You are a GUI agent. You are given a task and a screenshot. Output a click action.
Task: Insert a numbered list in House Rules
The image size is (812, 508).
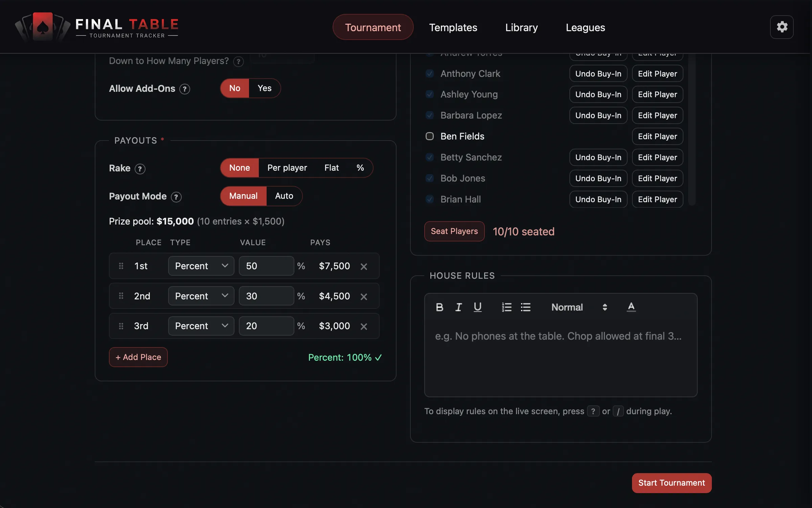[x=506, y=307]
